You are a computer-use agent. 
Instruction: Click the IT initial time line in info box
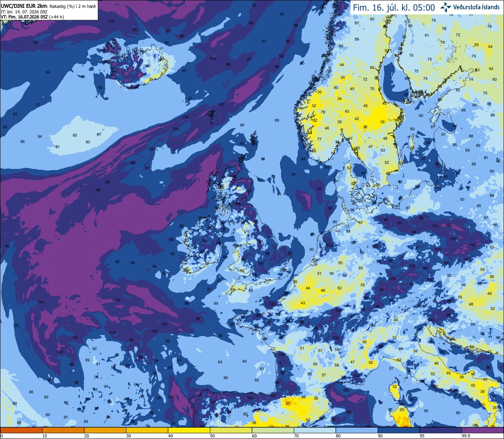(24, 11)
